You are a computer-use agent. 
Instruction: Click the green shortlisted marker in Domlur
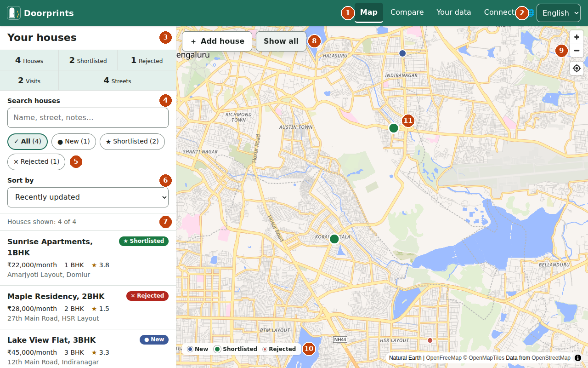point(394,128)
